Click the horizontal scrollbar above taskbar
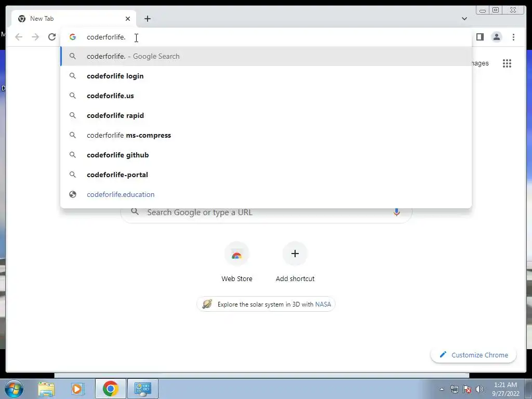 pyautogui.click(x=262, y=375)
